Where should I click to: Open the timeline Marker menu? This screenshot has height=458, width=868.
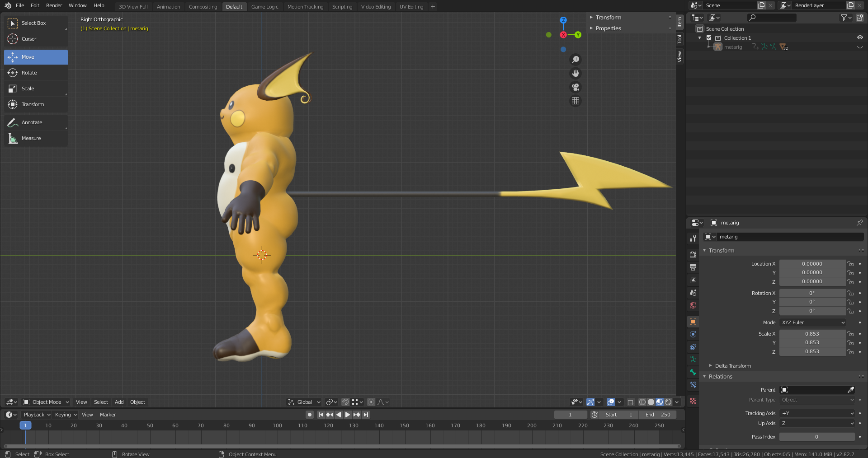[108, 415]
